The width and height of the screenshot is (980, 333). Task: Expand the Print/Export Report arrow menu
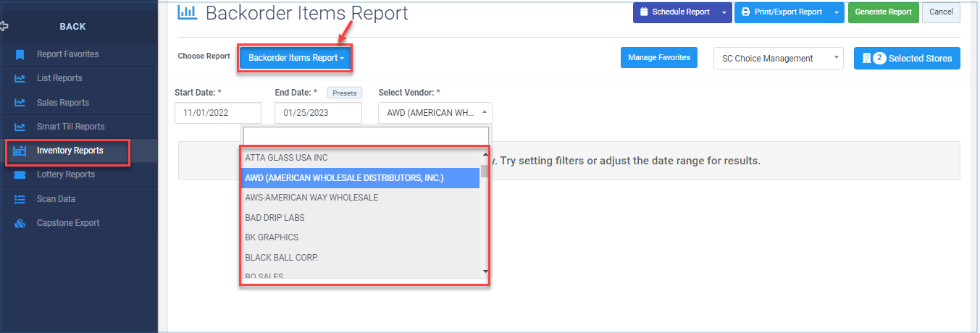837,12
